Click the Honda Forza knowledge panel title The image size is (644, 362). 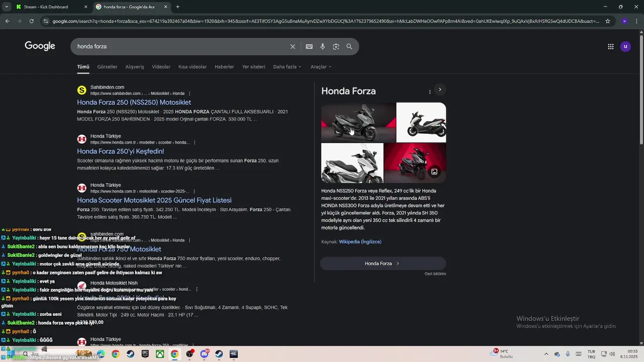(x=349, y=91)
